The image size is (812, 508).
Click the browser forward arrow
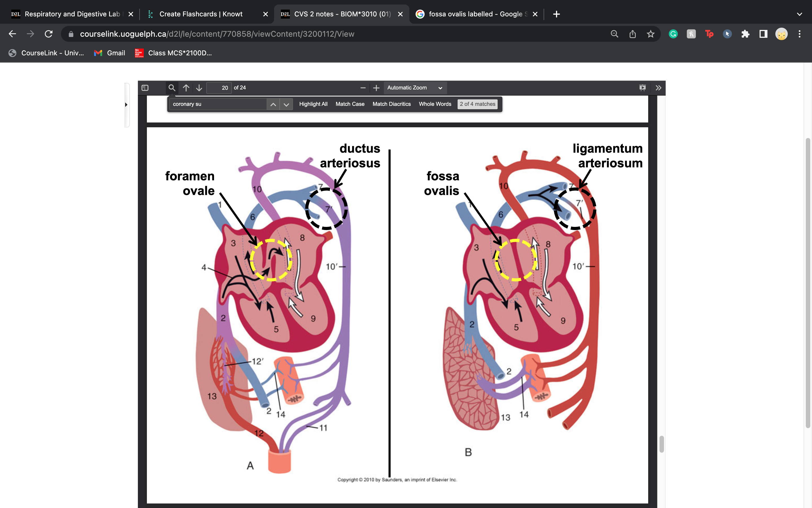30,34
